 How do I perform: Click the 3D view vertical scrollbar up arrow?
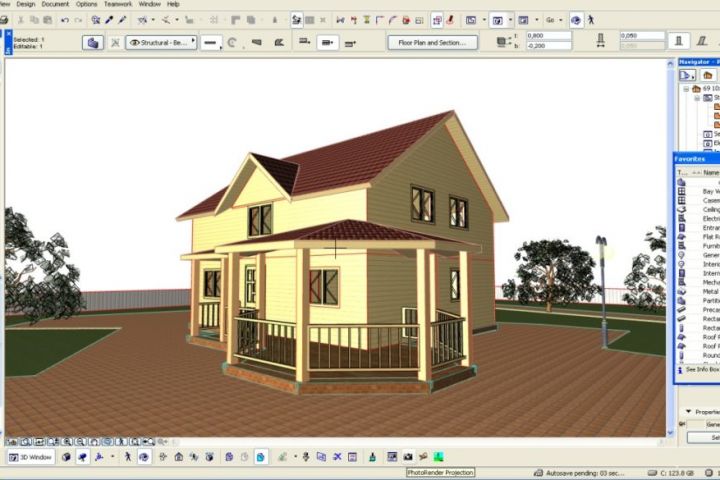click(670, 64)
